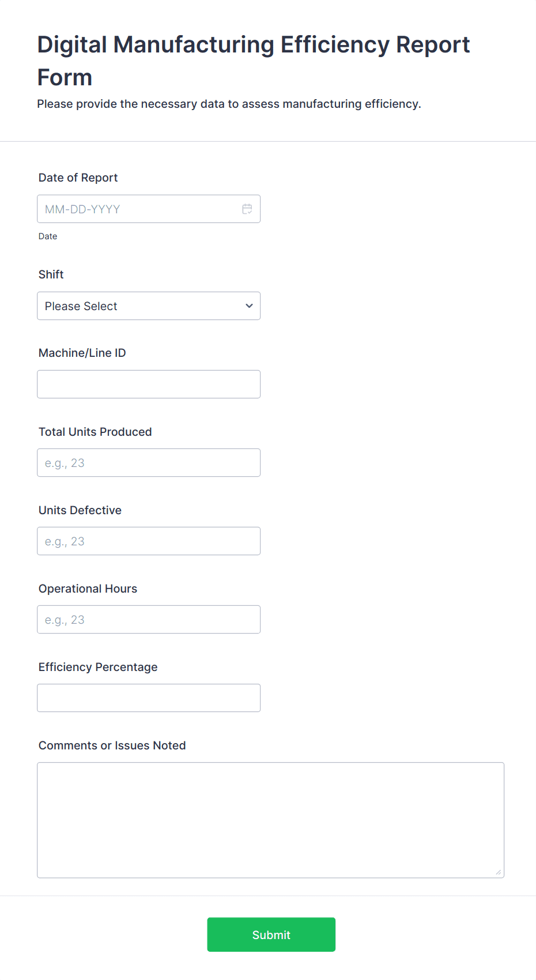The height and width of the screenshot is (980, 536).
Task: Click the 'Date of Report' label
Action: click(x=78, y=178)
